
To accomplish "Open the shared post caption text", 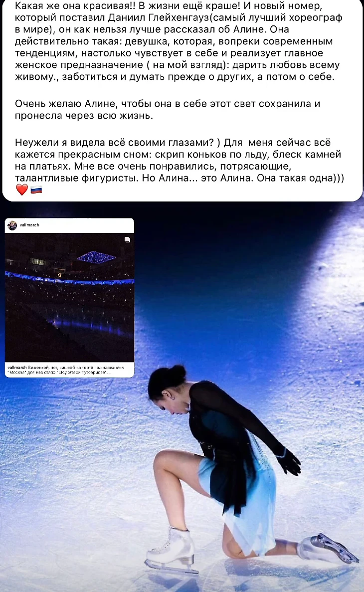I will [66, 370].
